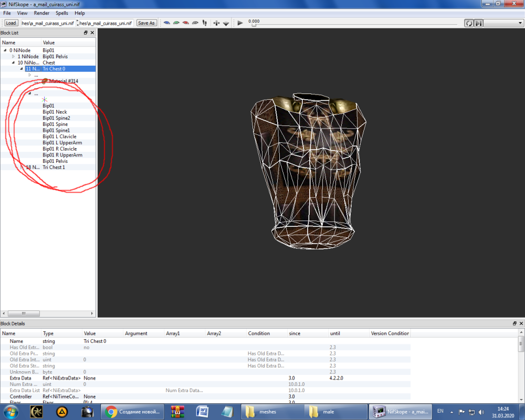The width and height of the screenshot is (525, 420).
Task: Toggle the Switch animation sequence button
Action: coord(478,23)
